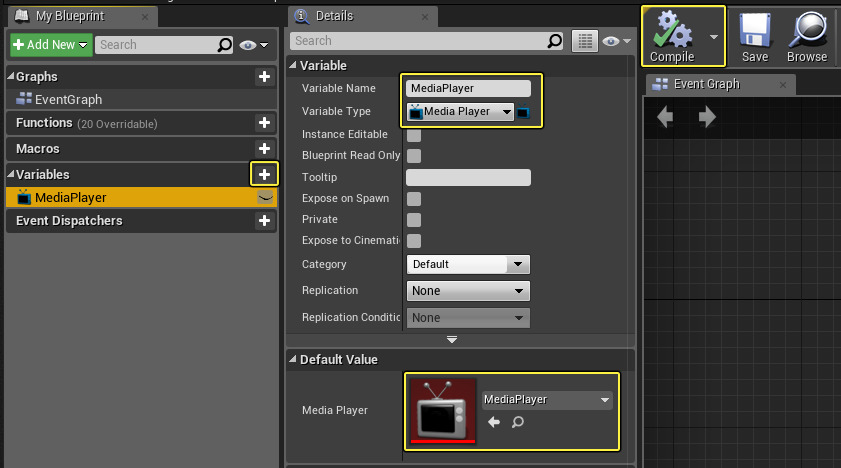Image resolution: width=841 pixels, height=468 pixels.
Task: Click the Add New button
Action: 50,45
